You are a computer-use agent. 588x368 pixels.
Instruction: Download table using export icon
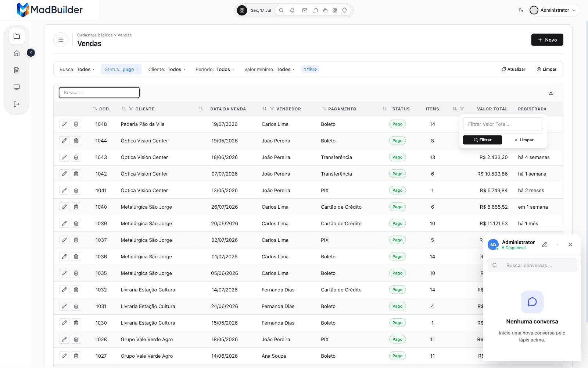click(551, 93)
